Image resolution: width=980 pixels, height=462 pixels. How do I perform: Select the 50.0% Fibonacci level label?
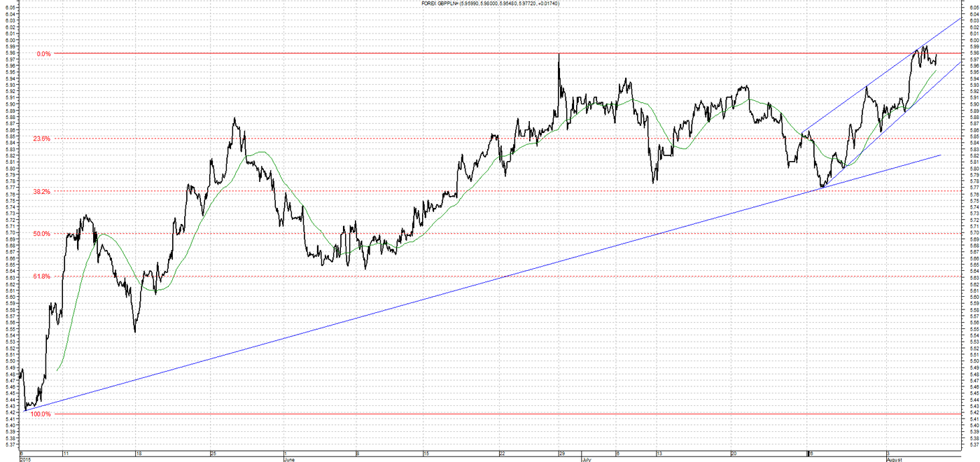[42, 234]
